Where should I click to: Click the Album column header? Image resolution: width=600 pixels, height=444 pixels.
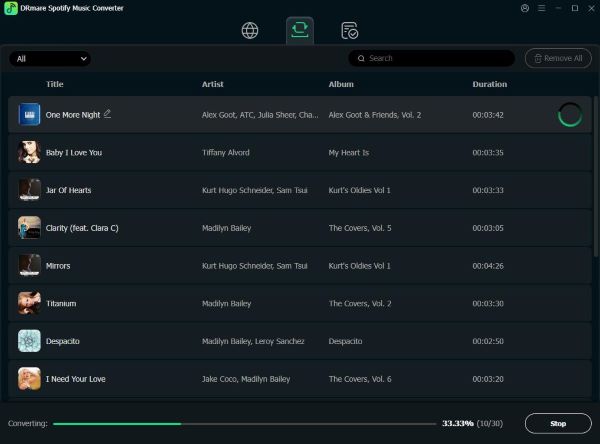tap(341, 84)
